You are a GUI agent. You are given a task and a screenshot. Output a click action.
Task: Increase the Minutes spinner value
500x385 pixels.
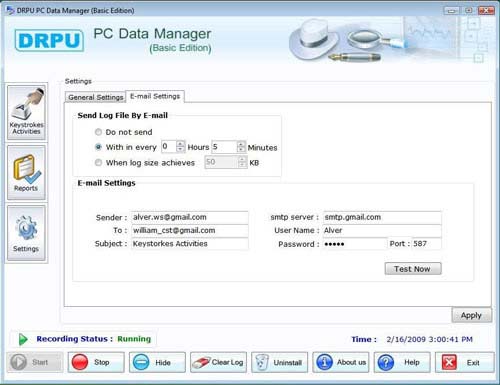[241, 144]
